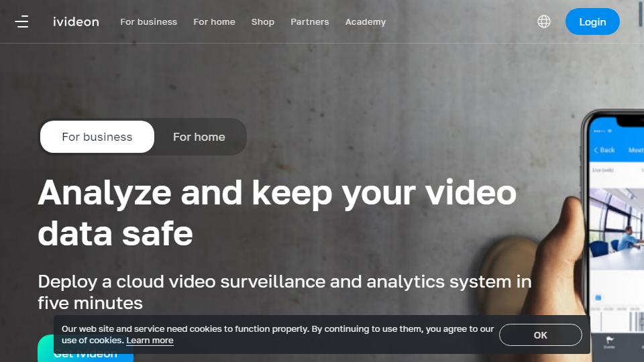644x362 pixels.
Task: Open the Academy nav item
Action: (x=366, y=21)
